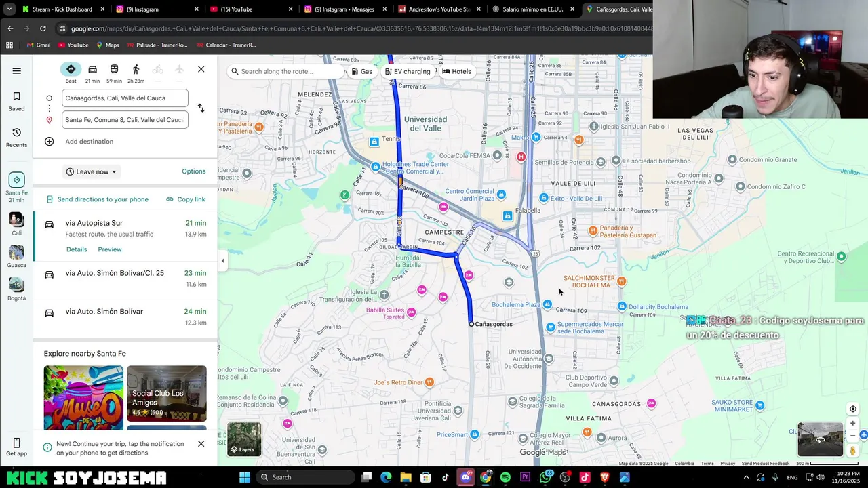
Task: Select the 24 min Auto. Simón Bolívar route
Action: (x=125, y=318)
